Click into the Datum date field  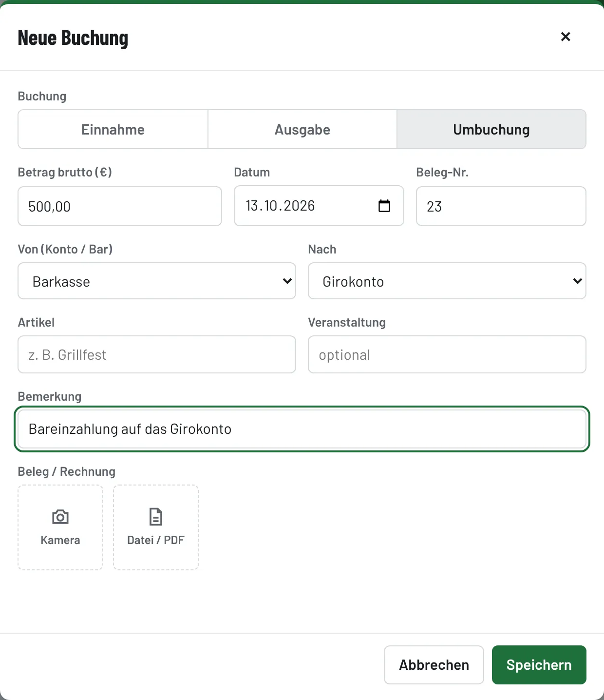point(319,206)
